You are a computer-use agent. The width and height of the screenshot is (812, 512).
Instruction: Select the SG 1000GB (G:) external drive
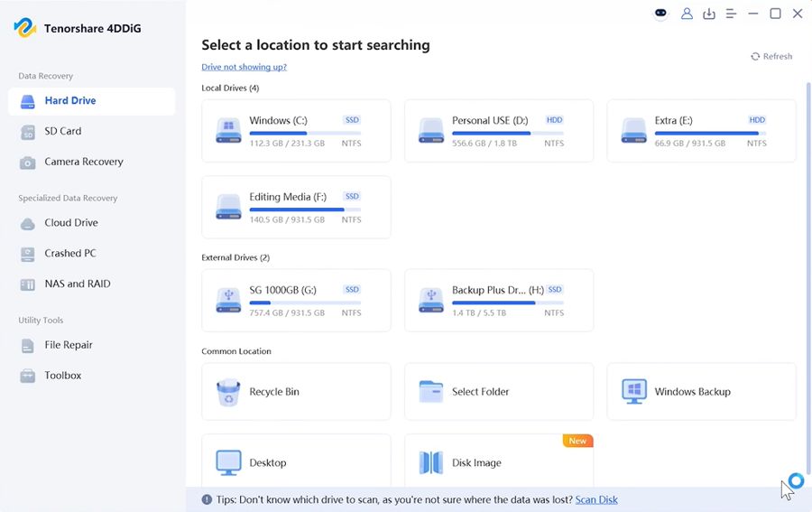[x=296, y=301]
